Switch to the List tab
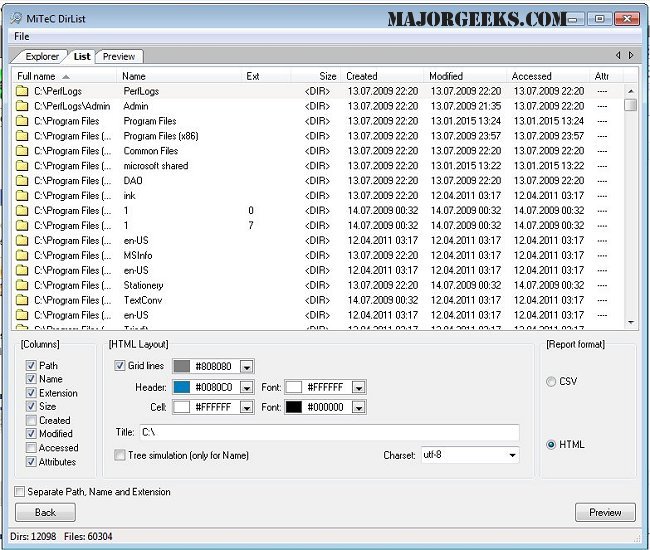Viewport: 650px width, 550px height. coord(82,56)
